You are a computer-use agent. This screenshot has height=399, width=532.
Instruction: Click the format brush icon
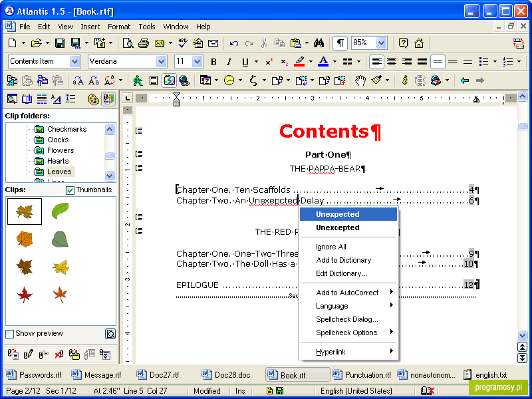pyautogui.click(x=376, y=80)
